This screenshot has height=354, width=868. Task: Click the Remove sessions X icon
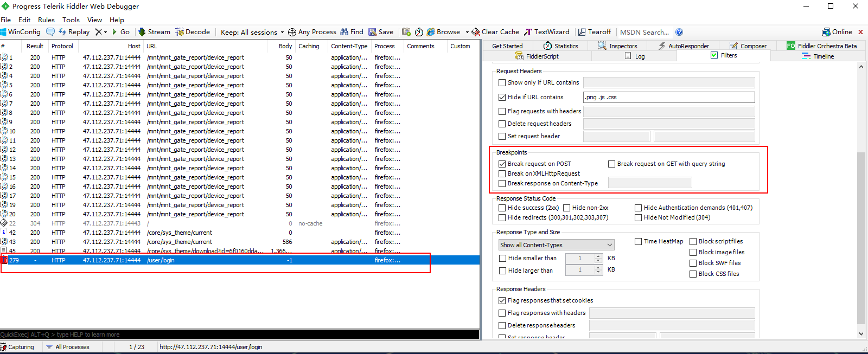(x=98, y=32)
